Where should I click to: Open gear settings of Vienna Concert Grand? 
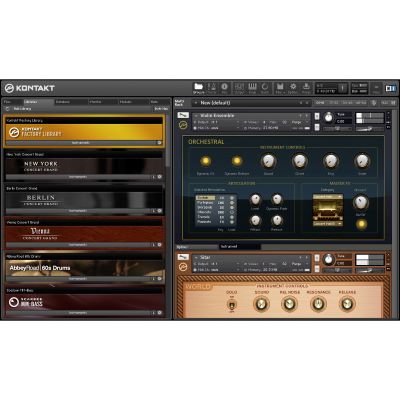(x=159, y=245)
